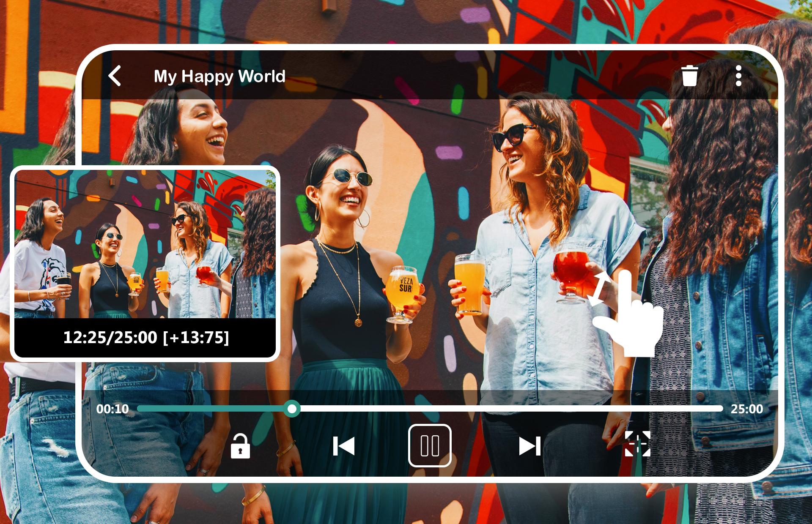The image size is (812, 524).
Task: Switch the screen fit crop mode
Action: tap(638, 444)
